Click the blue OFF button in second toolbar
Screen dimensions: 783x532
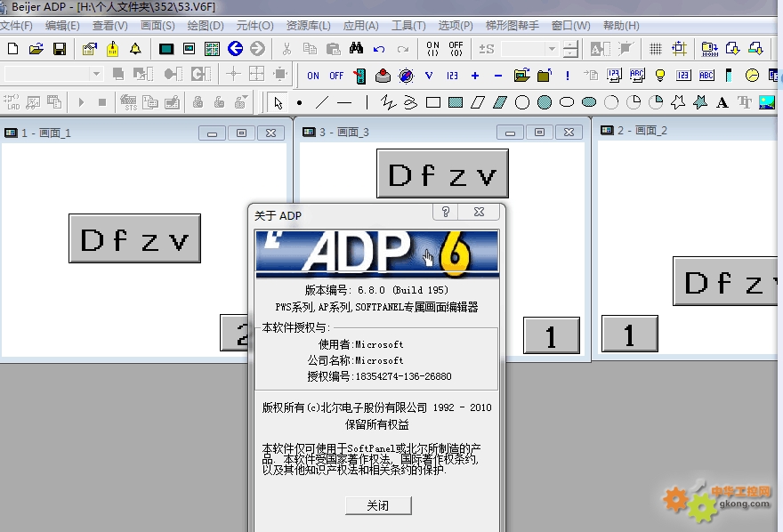pos(336,76)
